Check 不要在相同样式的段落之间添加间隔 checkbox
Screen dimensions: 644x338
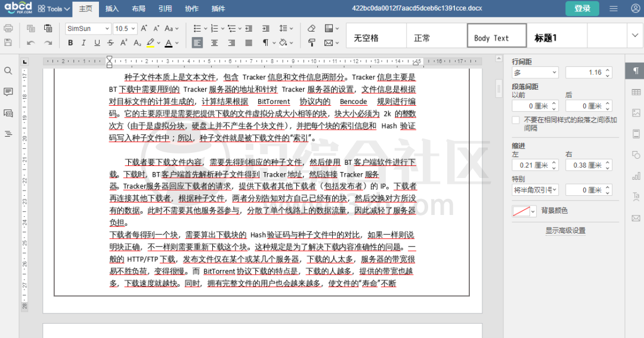coord(516,120)
